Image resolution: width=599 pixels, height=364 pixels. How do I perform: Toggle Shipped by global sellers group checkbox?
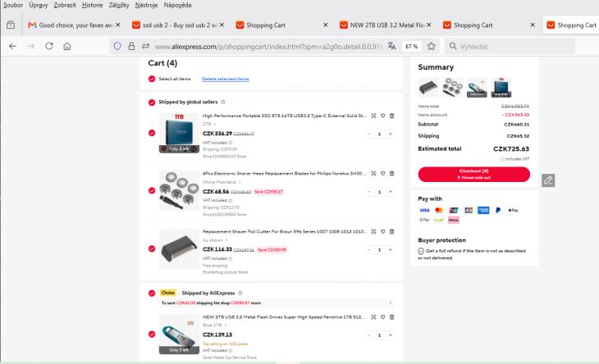click(152, 102)
